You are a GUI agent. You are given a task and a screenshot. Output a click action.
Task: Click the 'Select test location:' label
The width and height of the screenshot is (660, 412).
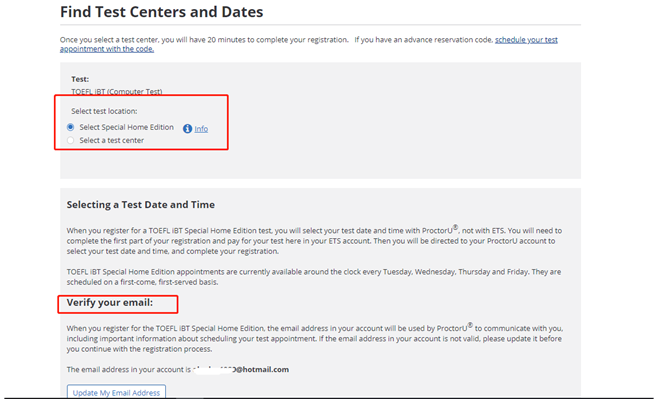pyautogui.click(x=104, y=111)
